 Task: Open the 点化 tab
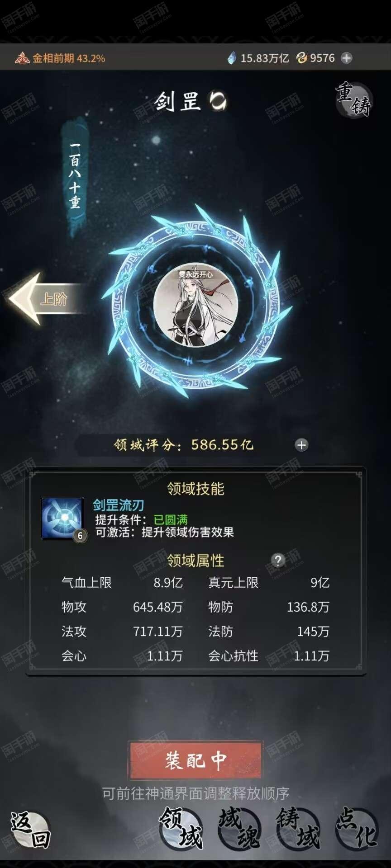point(357,827)
